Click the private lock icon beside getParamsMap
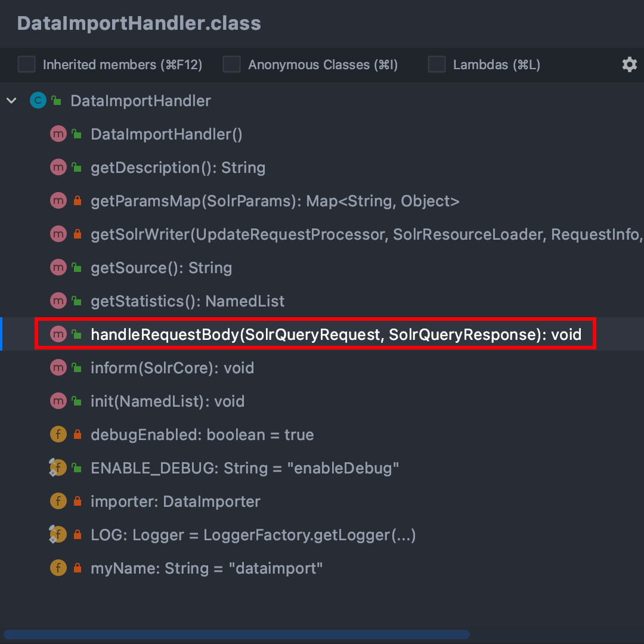This screenshot has width=644, height=644. pyautogui.click(x=77, y=202)
